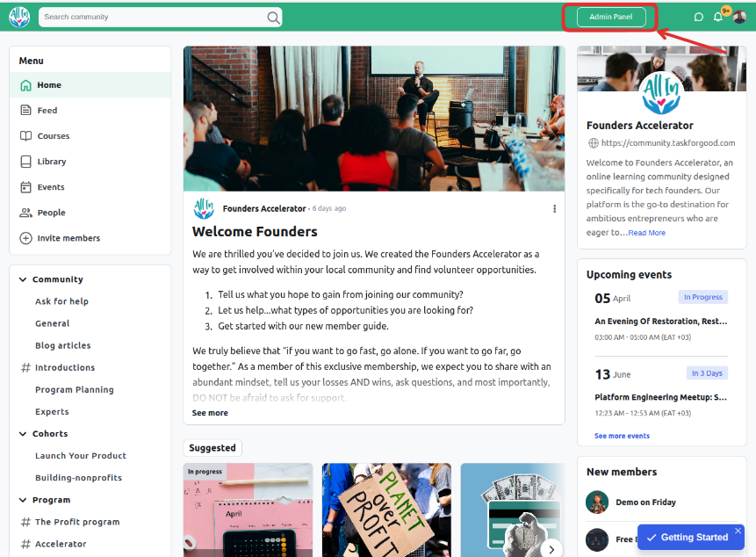Open the post options three-dot menu

coord(554,208)
